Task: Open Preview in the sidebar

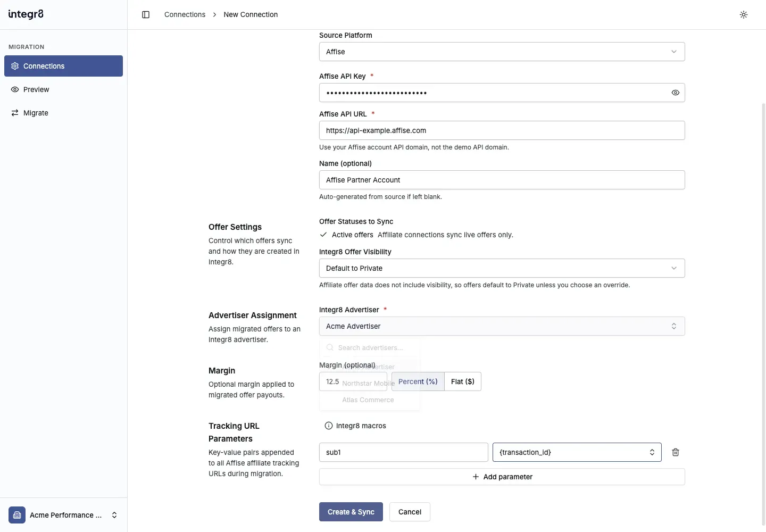Action: pos(63,89)
